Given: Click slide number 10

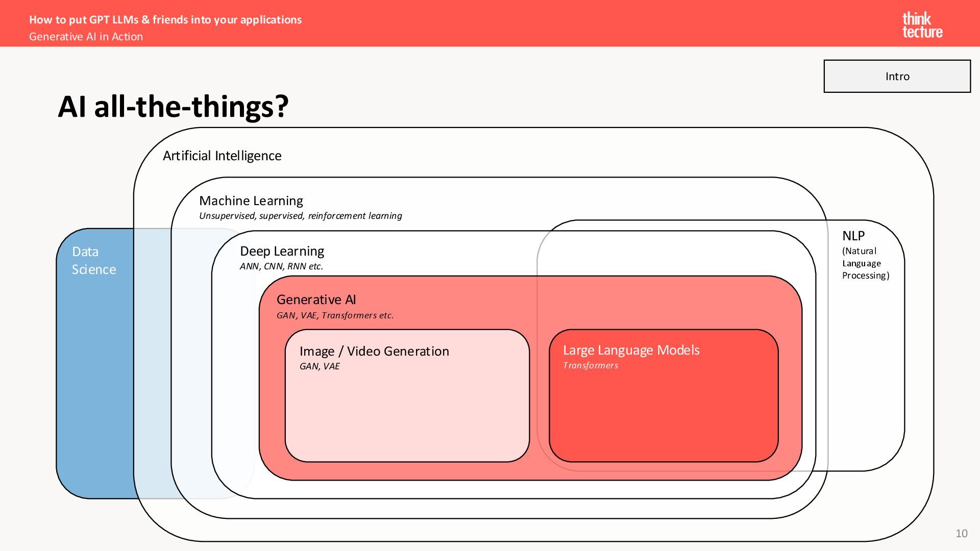Looking at the screenshot, I should click(962, 533).
